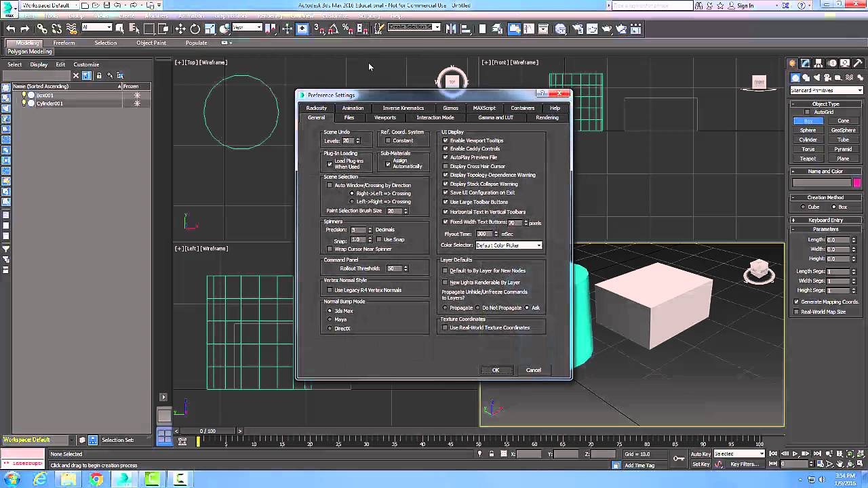Screen dimensions: 868x488
Task: Open the MAXScript preferences tab
Action: pyautogui.click(x=484, y=108)
